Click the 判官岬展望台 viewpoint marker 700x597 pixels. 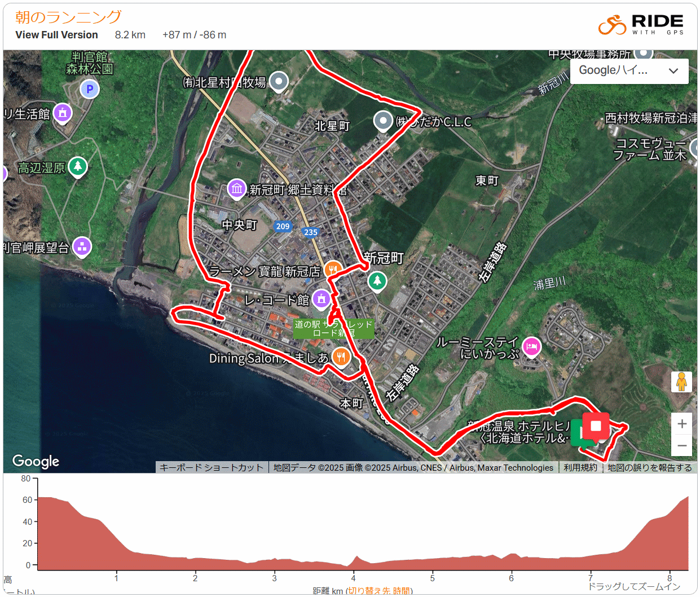point(82,246)
